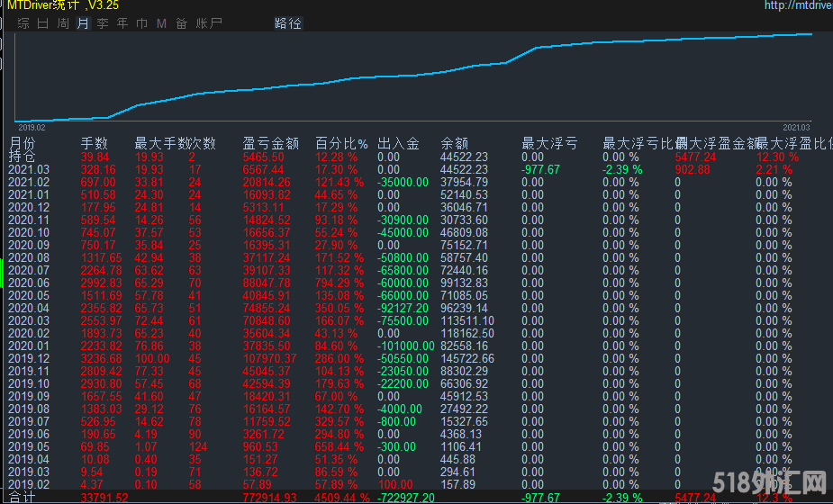Switch to the 日 daily tab

pyautogui.click(x=42, y=23)
